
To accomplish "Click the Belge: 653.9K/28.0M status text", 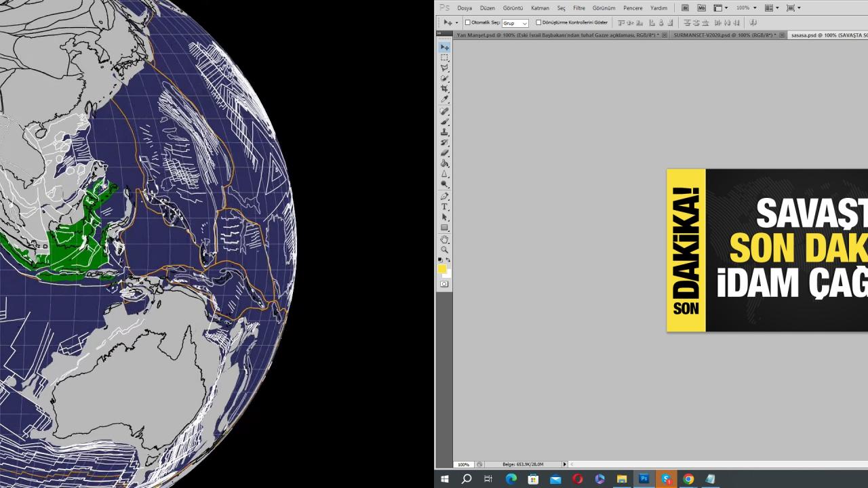I will (523, 464).
